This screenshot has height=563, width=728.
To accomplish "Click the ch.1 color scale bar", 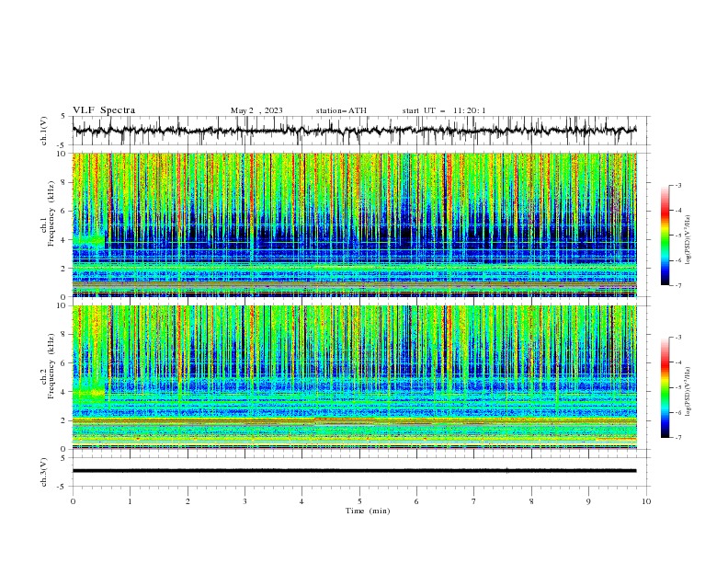I will coord(665,236).
